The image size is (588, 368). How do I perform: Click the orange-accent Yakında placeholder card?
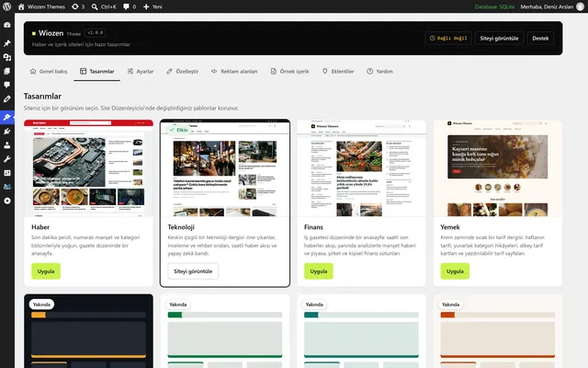pos(498,331)
